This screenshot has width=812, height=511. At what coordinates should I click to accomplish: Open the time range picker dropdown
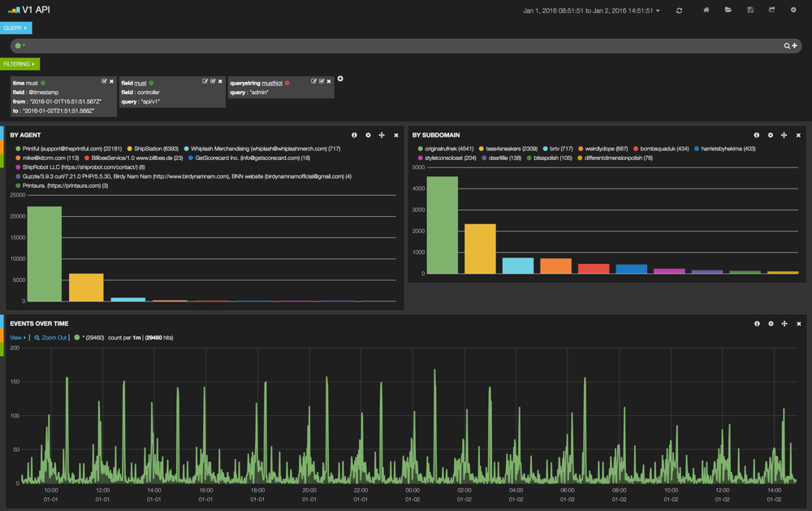pyautogui.click(x=591, y=11)
